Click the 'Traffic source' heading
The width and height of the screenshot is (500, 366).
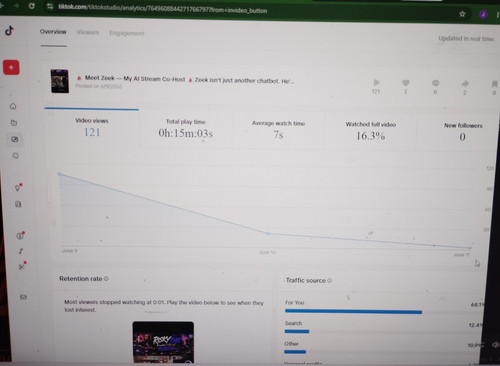(306, 280)
